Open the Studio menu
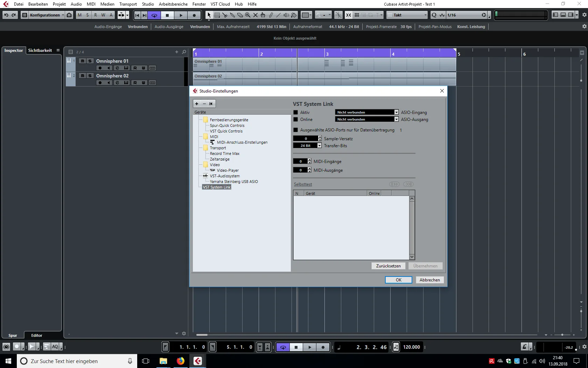 pos(148,4)
